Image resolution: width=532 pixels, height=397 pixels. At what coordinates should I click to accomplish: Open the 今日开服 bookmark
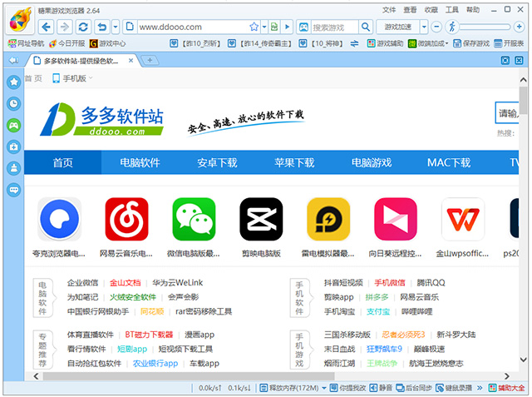pos(67,43)
